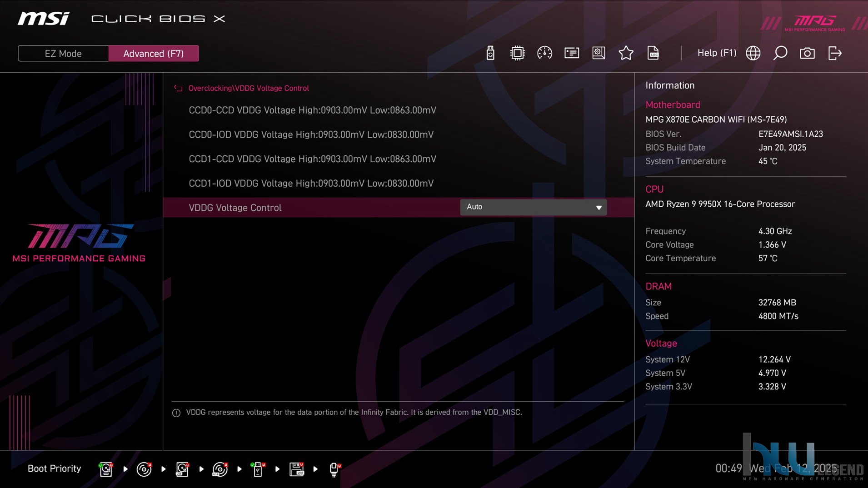The image size is (868, 488).
Task: Click Core Temperature value 57 °C
Action: click(768, 259)
